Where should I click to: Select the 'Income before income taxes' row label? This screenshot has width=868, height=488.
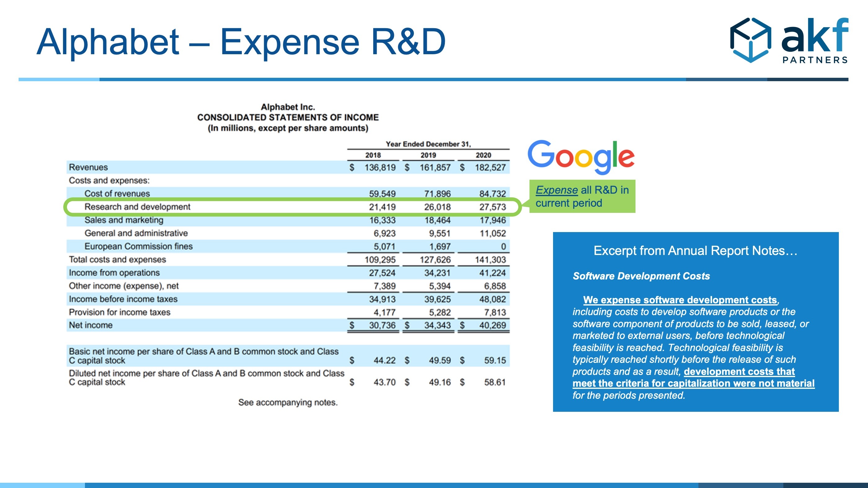123,299
